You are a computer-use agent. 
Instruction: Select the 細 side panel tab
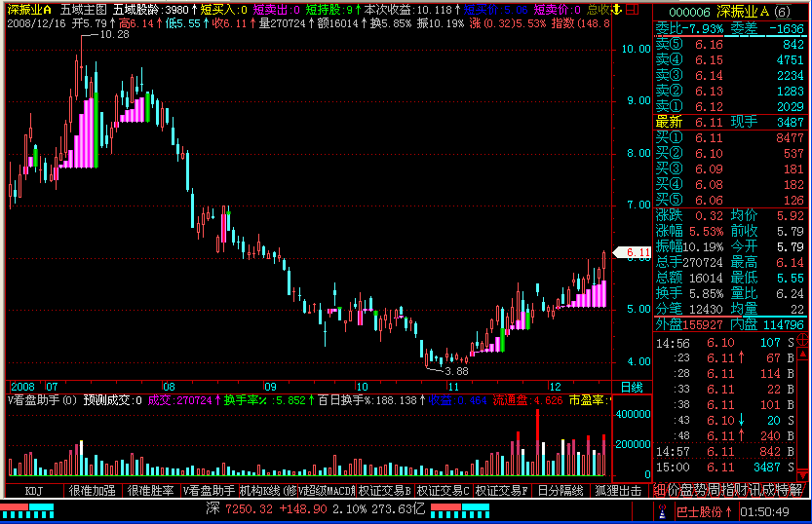[x=659, y=489]
